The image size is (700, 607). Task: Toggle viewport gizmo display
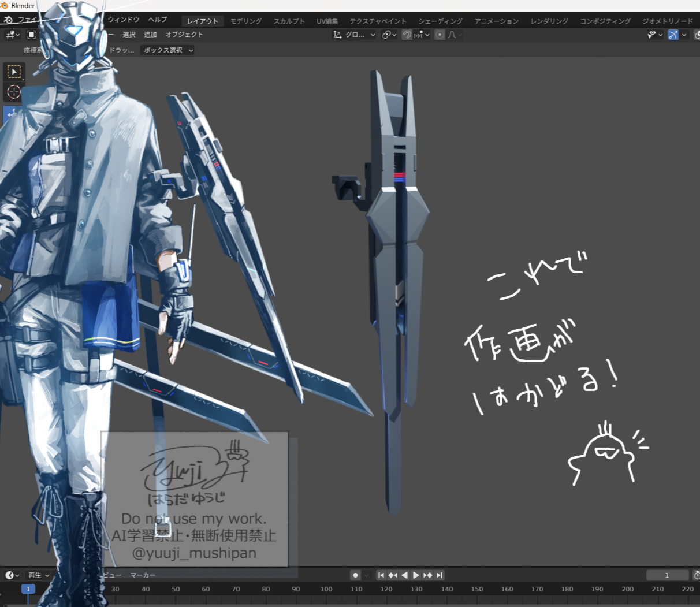pos(673,35)
